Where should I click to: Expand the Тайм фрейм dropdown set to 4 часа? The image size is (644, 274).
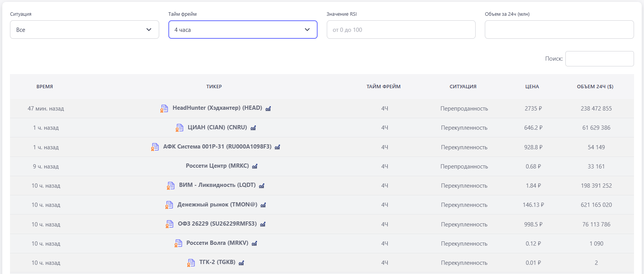click(243, 30)
